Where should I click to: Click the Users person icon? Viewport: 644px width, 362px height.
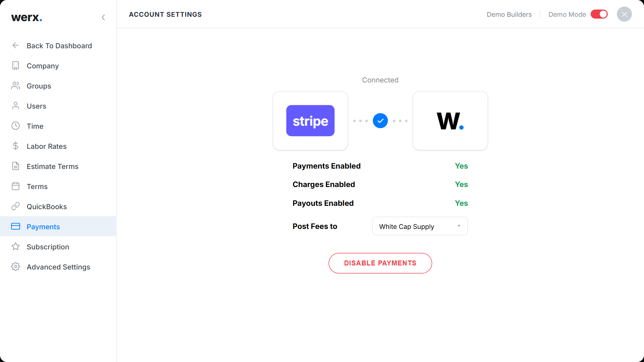(15, 106)
